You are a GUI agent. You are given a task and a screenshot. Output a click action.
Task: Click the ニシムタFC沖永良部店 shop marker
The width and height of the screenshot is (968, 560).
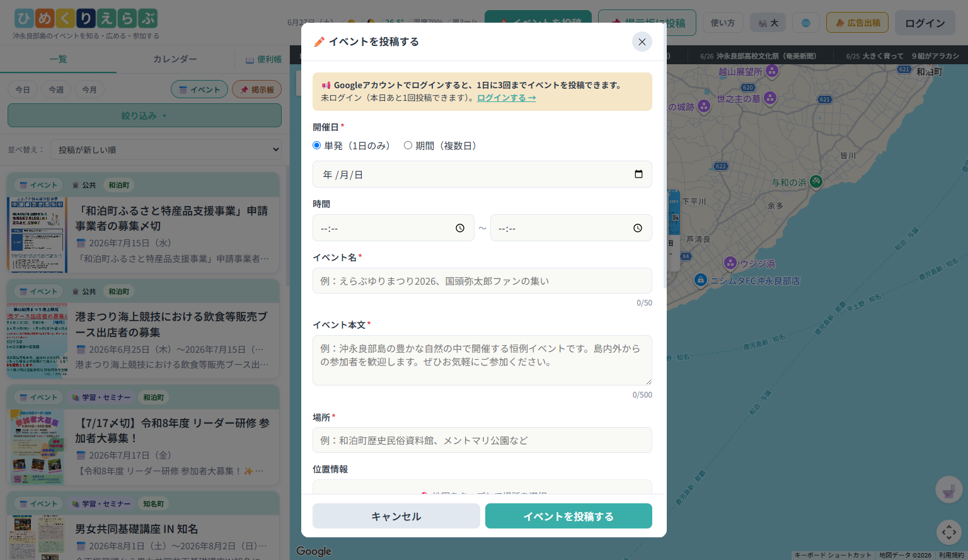(x=700, y=280)
